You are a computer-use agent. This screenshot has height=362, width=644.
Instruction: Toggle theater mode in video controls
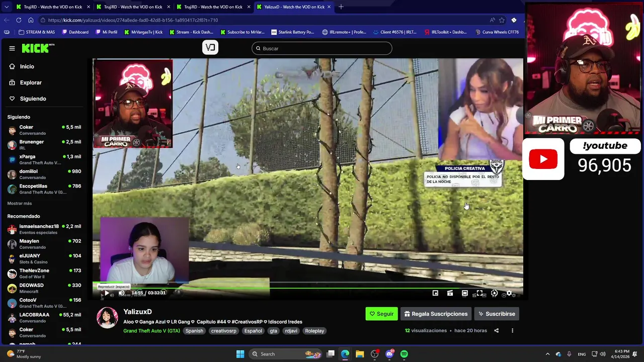465,293
